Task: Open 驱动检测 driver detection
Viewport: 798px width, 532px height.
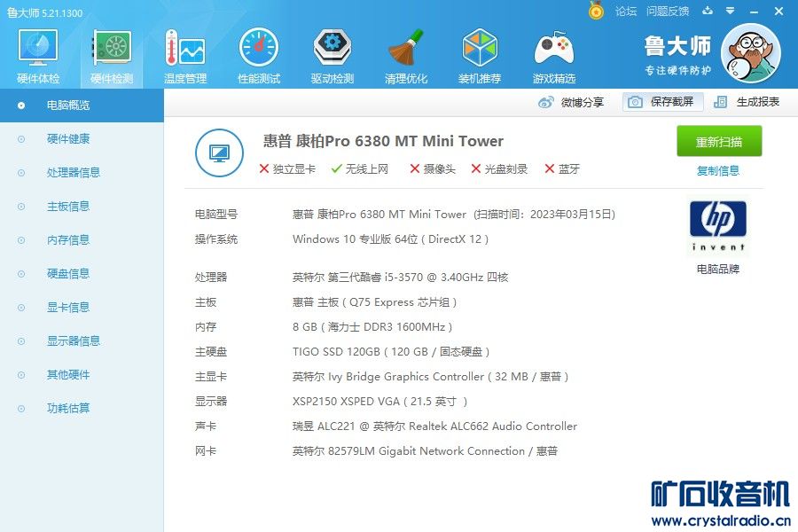Action: pyautogui.click(x=332, y=56)
